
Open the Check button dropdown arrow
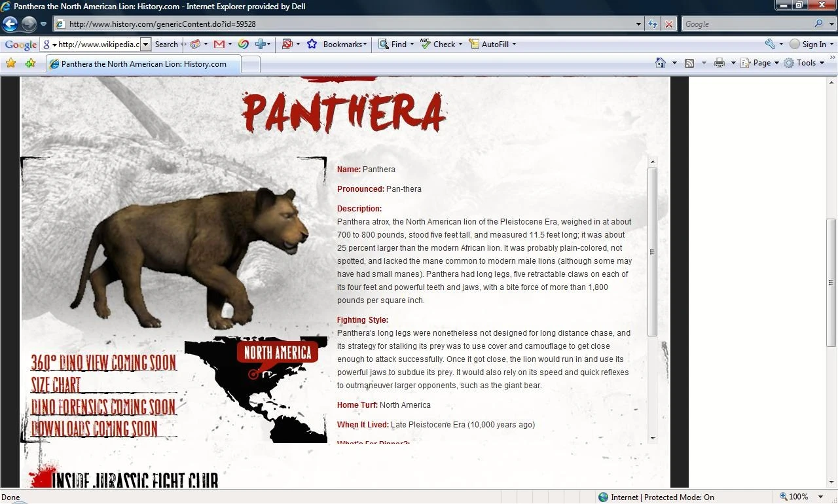pyautogui.click(x=460, y=45)
